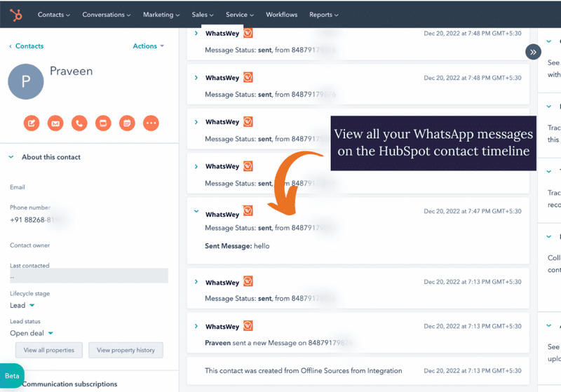Collapse the About this contact section
This screenshot has height=392, width=561.
click(11, 157)
